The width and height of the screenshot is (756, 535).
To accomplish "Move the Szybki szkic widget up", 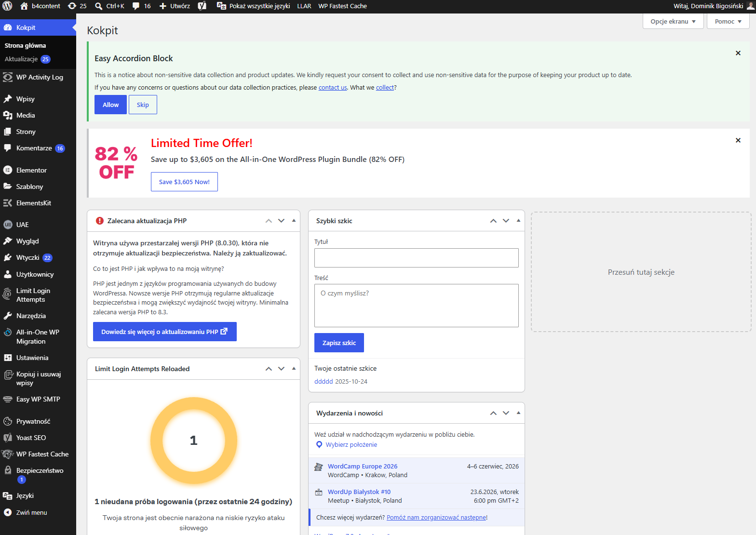I will coord(493,221).
